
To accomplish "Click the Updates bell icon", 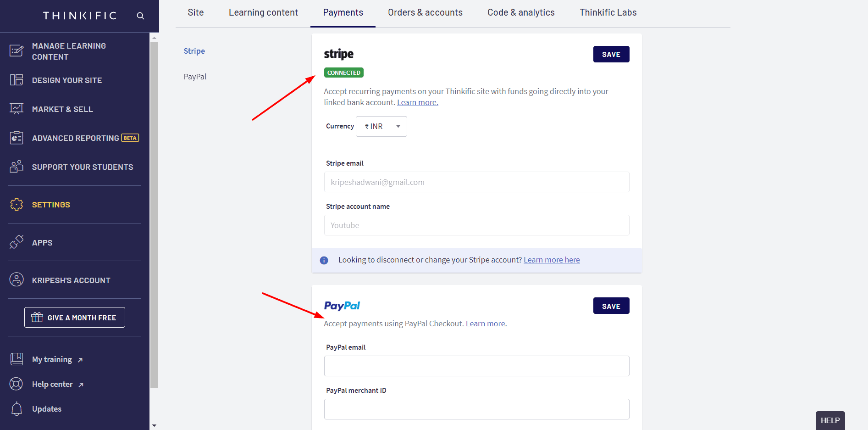I will [x=17, y=408].
